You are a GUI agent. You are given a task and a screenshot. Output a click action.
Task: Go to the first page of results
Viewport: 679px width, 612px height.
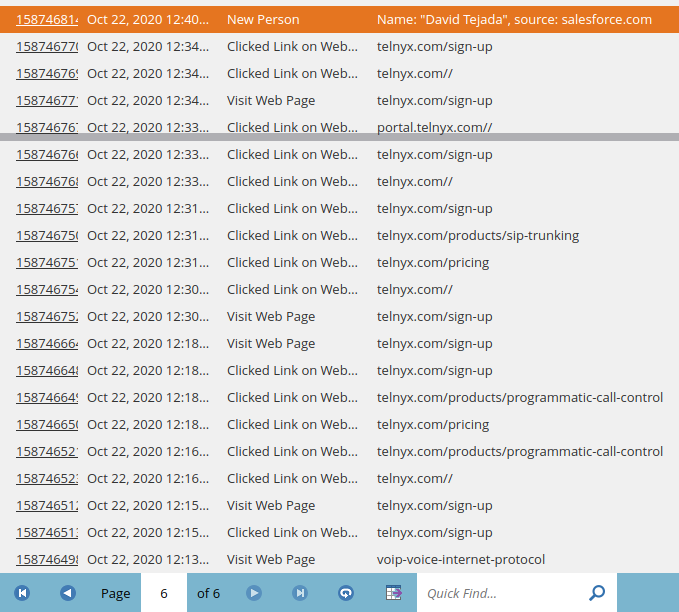(x=22, y=593)
